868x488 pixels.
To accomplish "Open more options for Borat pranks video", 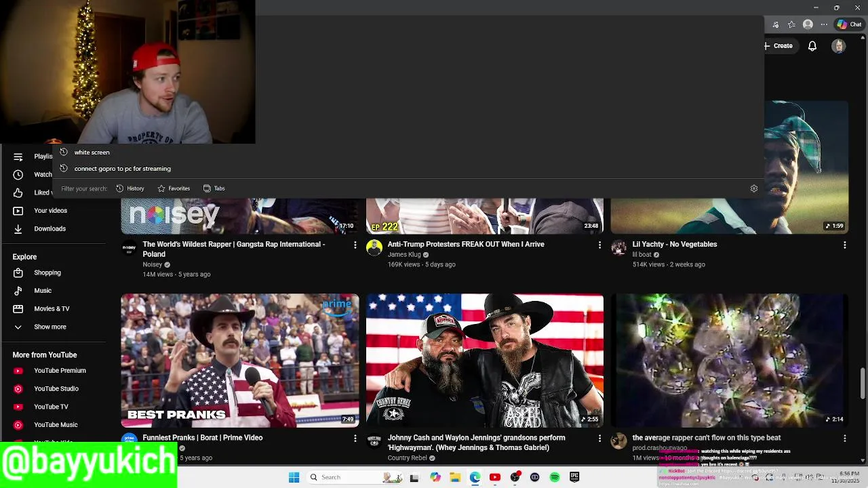I will [x=355, y=439].
